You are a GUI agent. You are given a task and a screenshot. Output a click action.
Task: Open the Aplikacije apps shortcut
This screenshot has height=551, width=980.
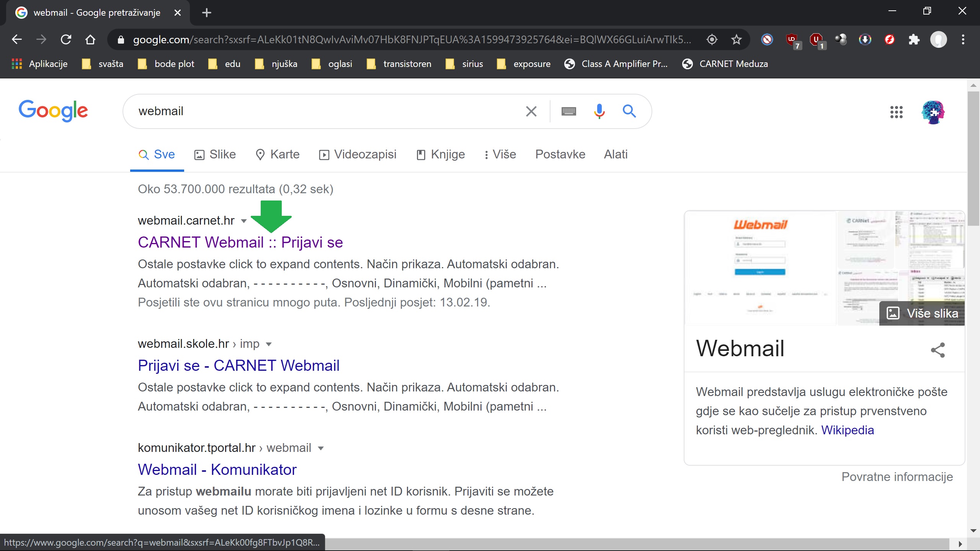coord(40,64)
